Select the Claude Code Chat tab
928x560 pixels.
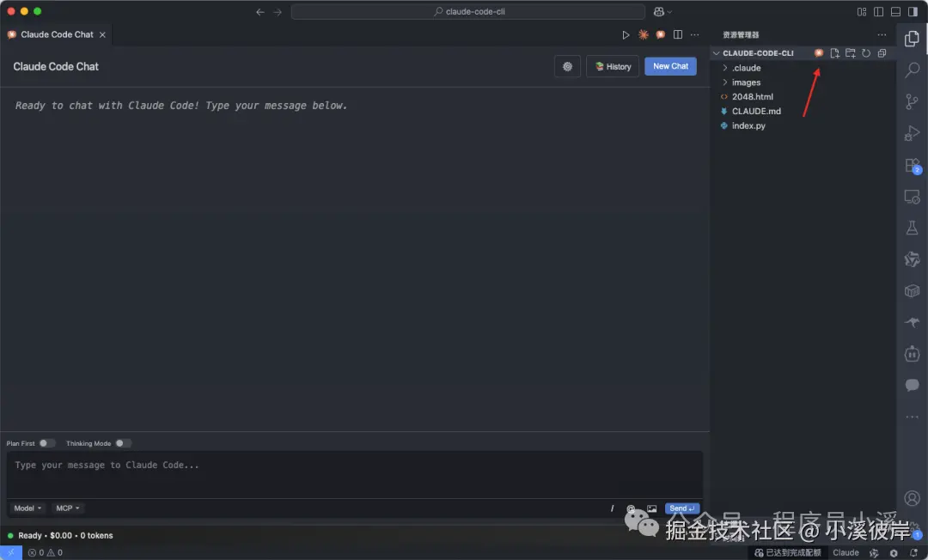coord(57,34)
